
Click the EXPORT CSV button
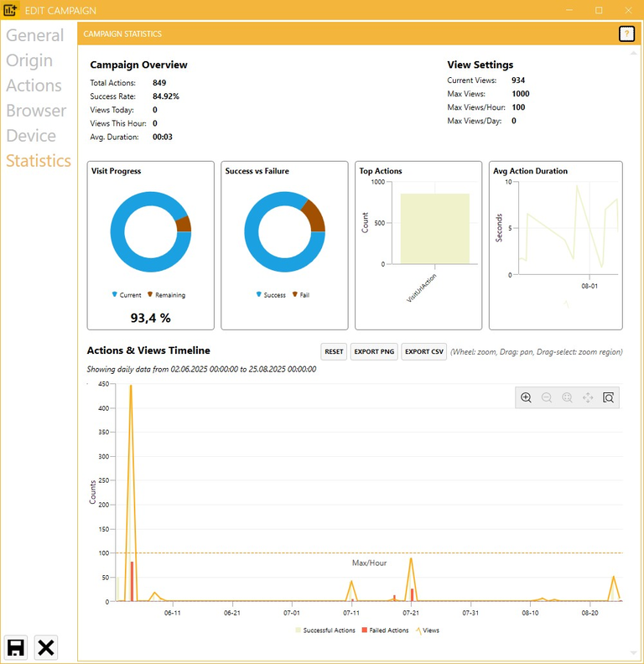coord(423,352)
